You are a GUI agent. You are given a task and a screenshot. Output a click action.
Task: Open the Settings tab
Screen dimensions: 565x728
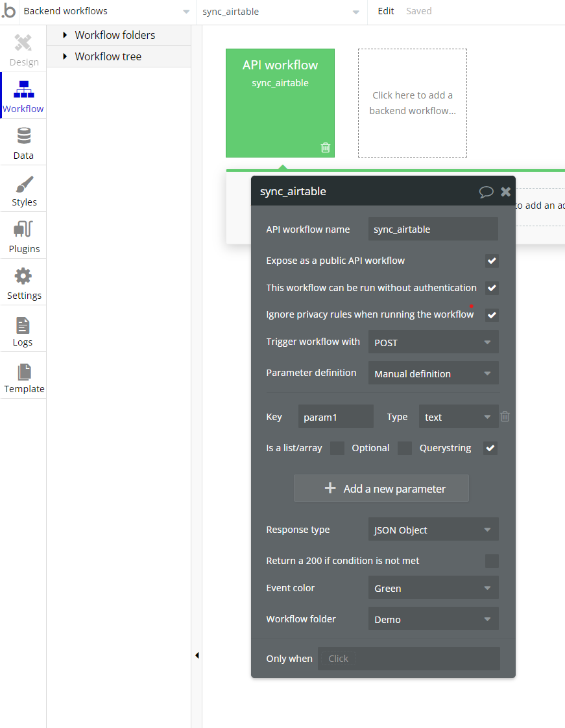23,283
